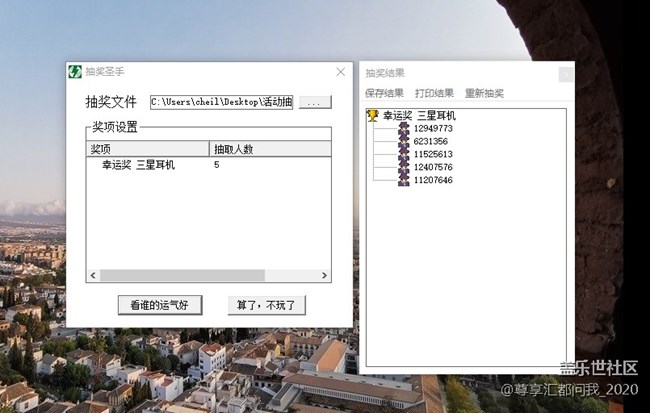Viewport: 650px width, 413px height.
Task: Click the 抽奖圣手 app icon in title bar
Action: 75,72
